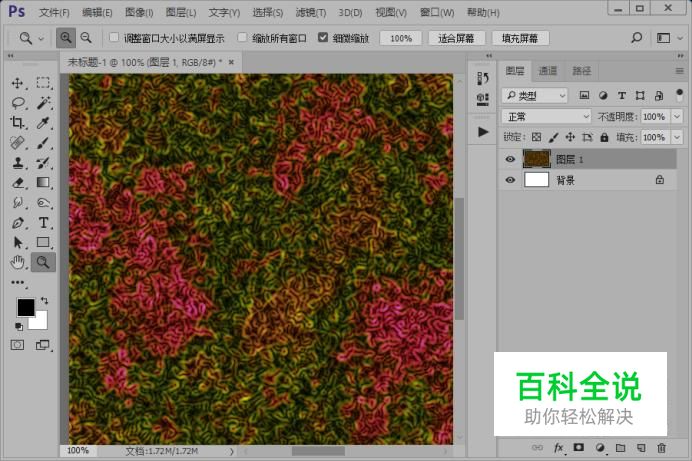The height and width of the screenshot is (461, 692).
Task: Add a layer mask
Action: point(579,448)
